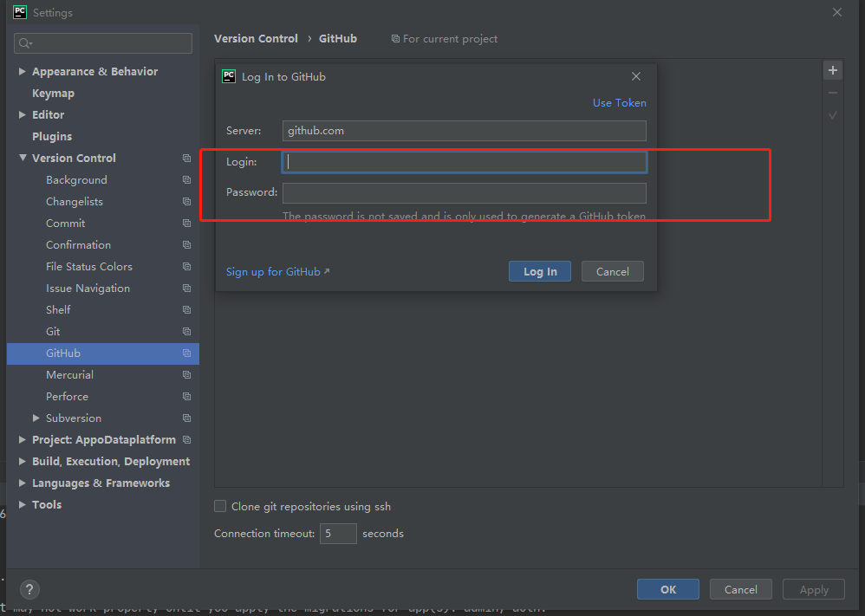865x616 pixels.
Task: Select Changelists settings page
Action: point(75,201)
